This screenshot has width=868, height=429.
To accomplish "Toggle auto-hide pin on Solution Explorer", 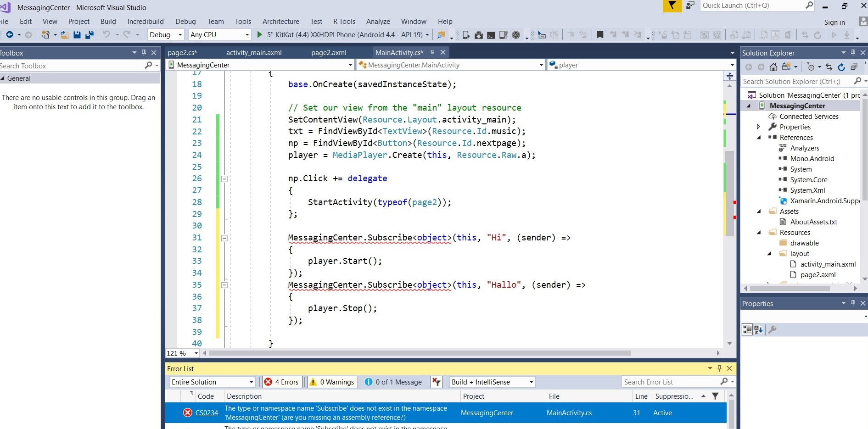I will click(x=853, y=53).
